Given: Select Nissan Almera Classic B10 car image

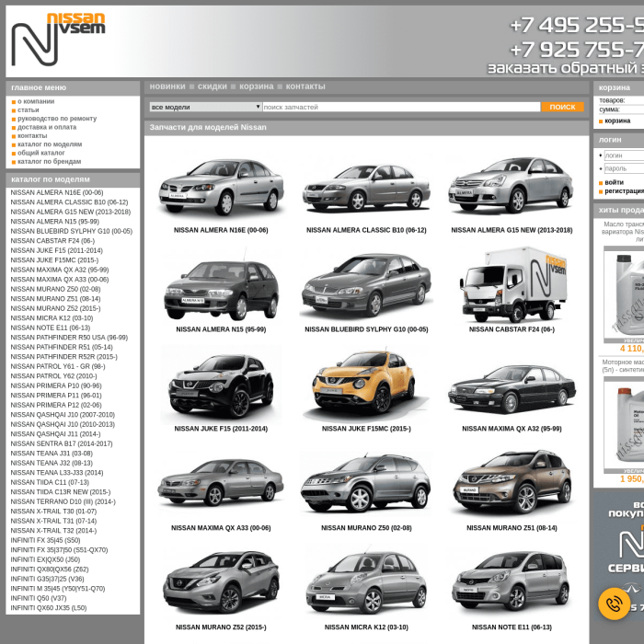Looking at the screenshot, I should (366, 188).
